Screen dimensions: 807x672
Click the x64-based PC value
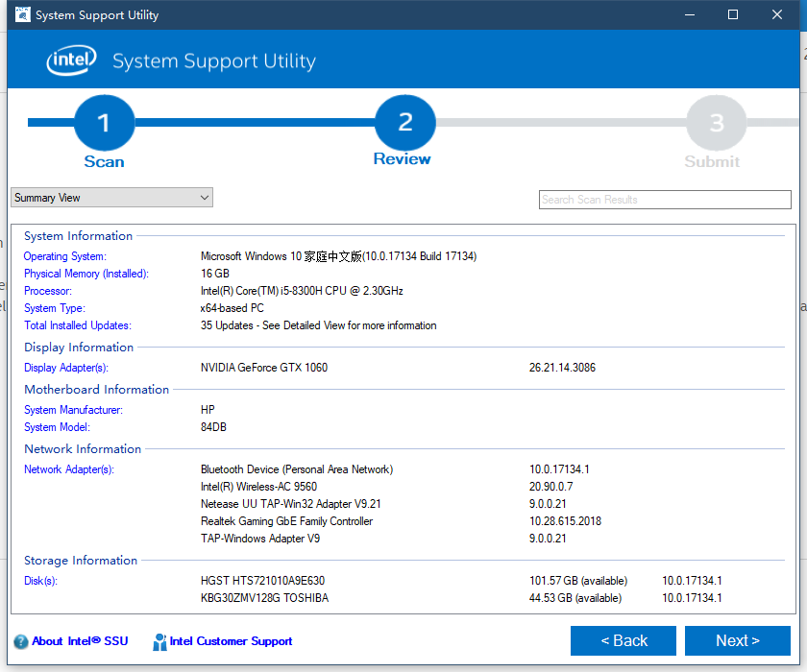232,308
